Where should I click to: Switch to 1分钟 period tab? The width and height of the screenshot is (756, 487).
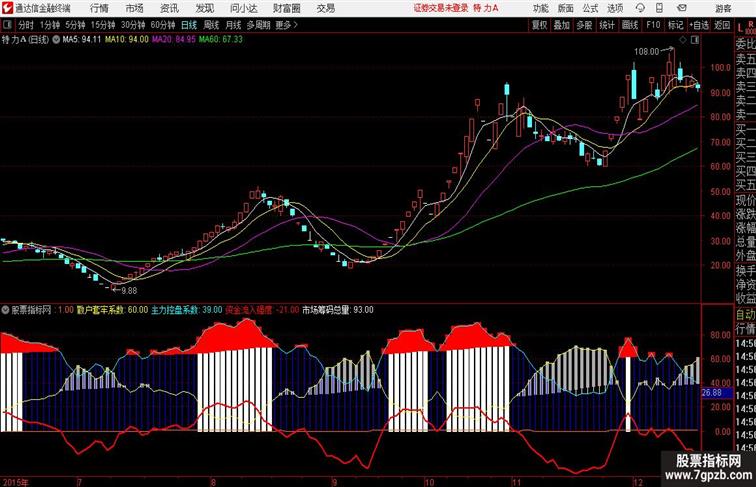[x=50, y=25]
